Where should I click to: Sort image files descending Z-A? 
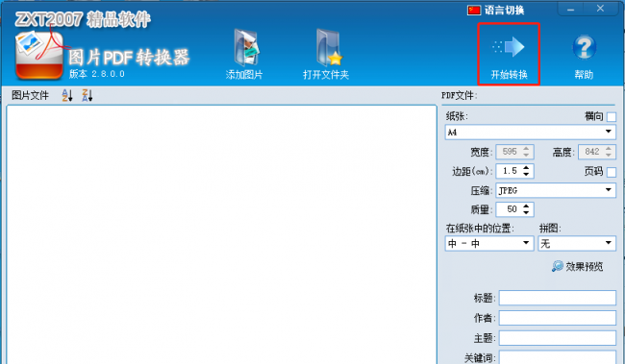coord(87,95)
